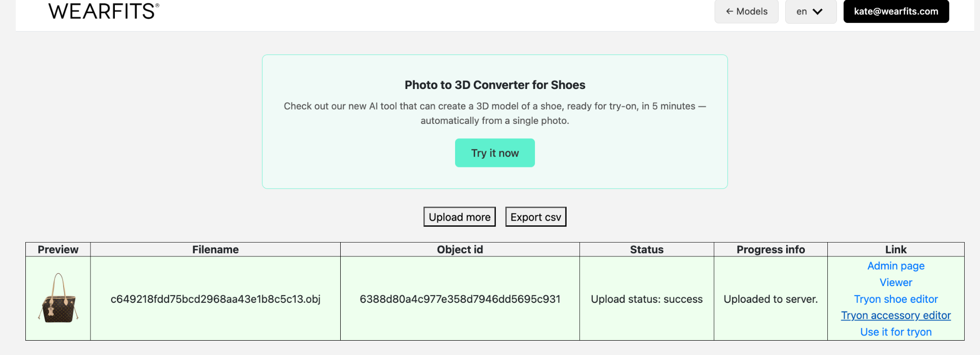Open the Admin page link

(895, 266)
